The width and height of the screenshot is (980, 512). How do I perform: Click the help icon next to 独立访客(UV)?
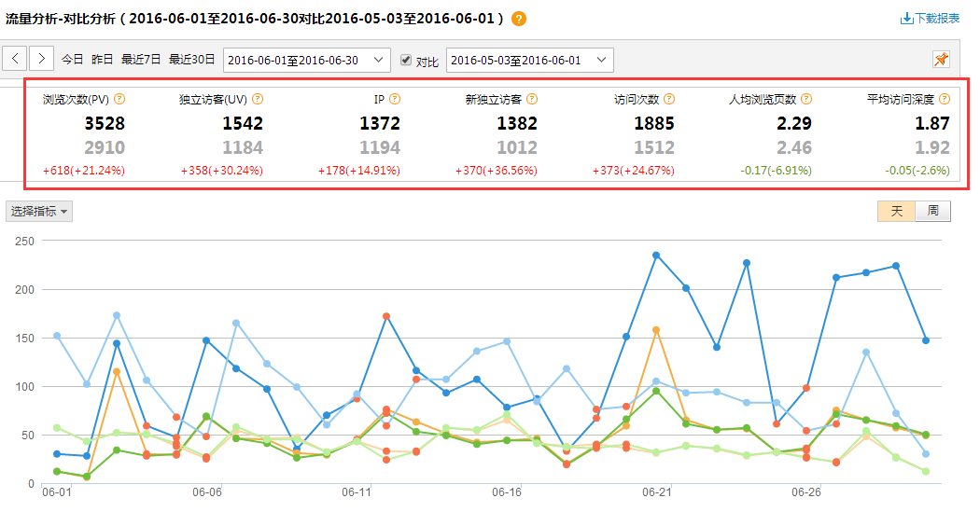point(258,99)
